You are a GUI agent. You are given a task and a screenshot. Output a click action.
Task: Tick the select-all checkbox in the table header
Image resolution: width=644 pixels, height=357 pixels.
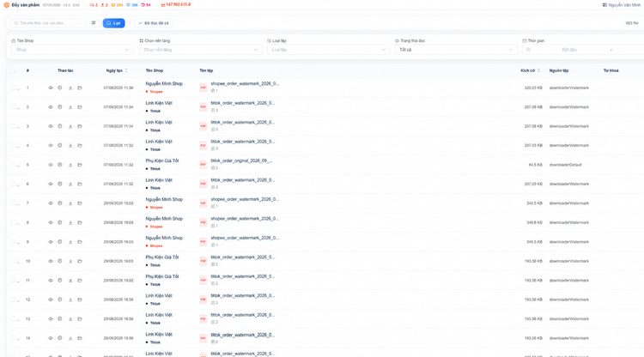(13, 70)
